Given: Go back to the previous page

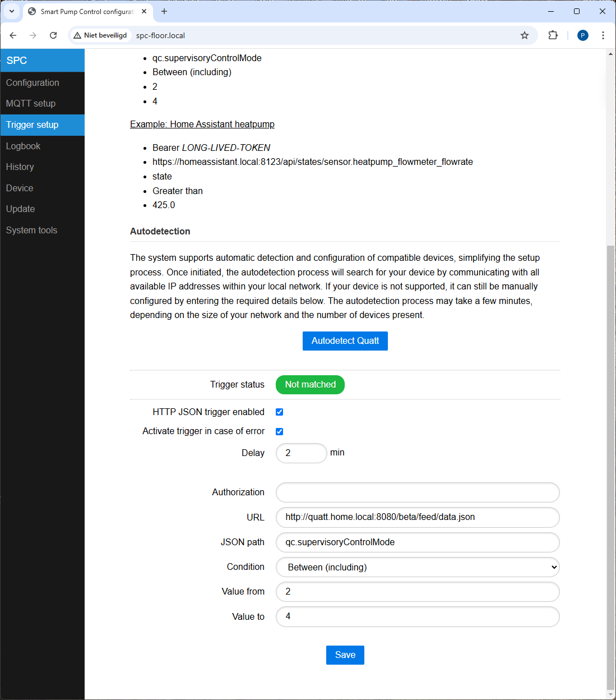Looking at the screenshot, I should 13,35.
